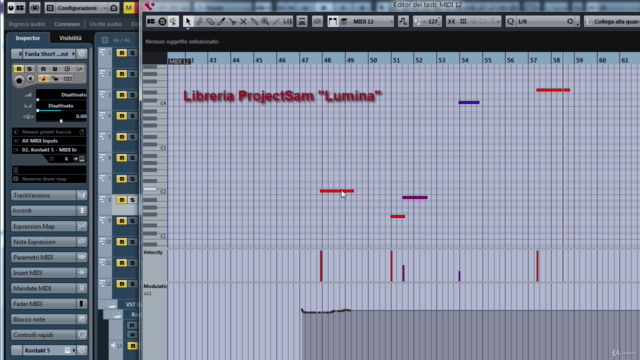Expand the Insert MIDI section
This screenshot has height=360, width=640.
coord(49,273)
